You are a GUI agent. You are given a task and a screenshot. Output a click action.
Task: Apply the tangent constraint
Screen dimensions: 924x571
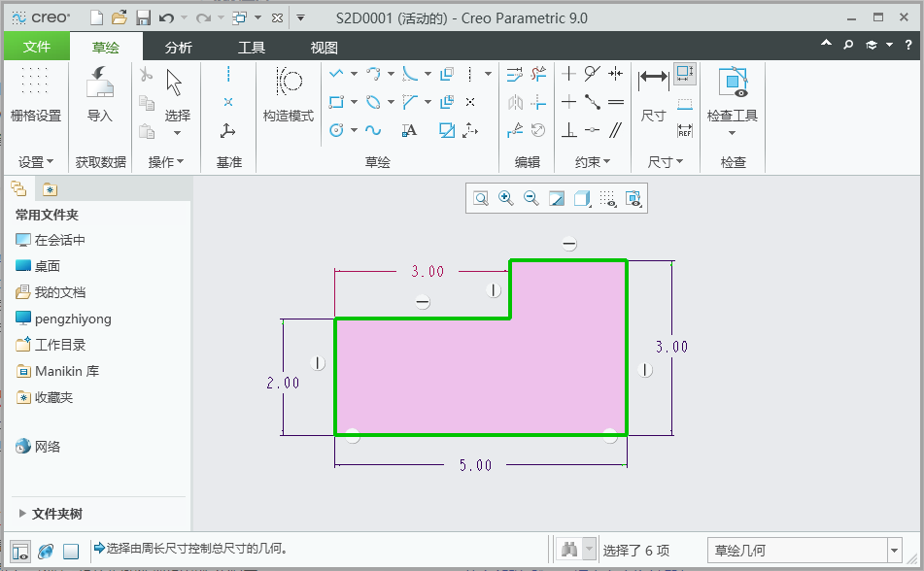(x=593, y=74)
